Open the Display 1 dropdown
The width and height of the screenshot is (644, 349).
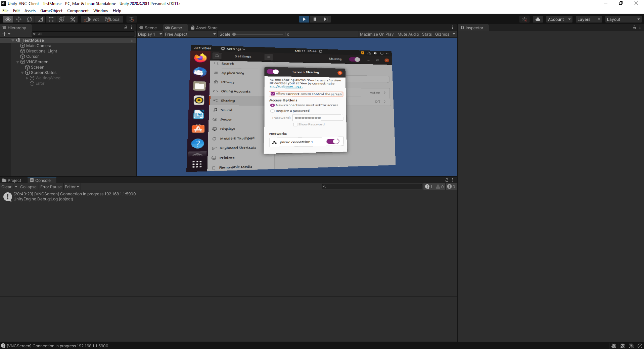coord(150,34)
